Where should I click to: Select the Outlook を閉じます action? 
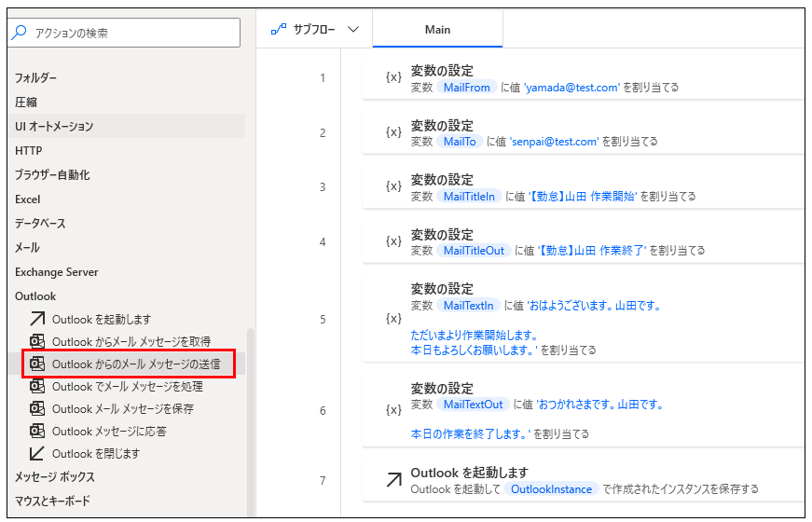tap(96, 454)
